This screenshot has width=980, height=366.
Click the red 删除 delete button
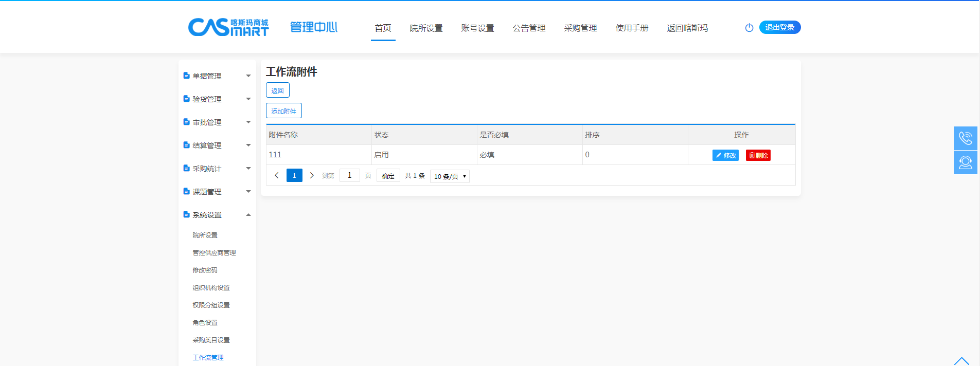point(758,155)
